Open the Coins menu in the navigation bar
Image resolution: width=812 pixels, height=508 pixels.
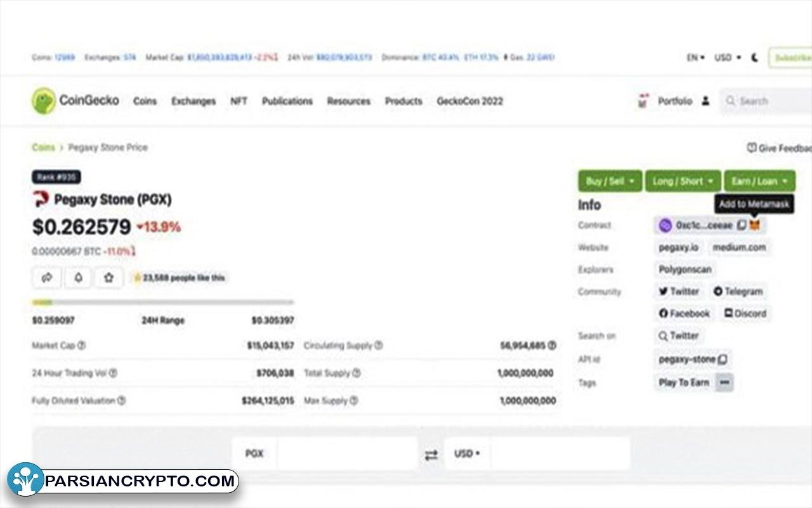pyautogui.click(x=145, y=101)
